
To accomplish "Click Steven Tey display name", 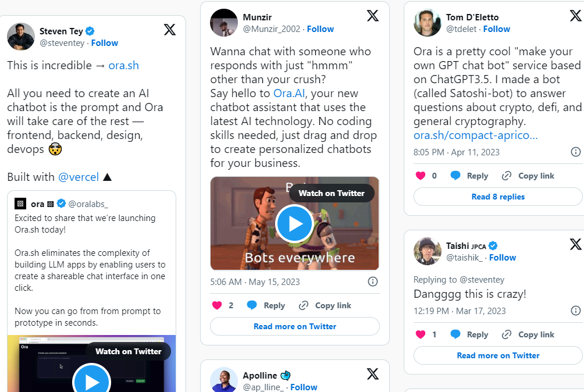I will click(61, 31).
